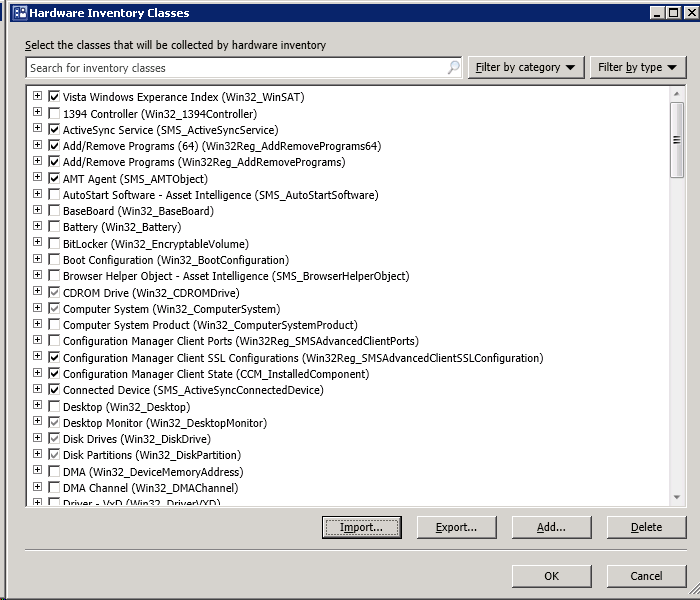Expand the Battery tree node
700x600 pixels.
[x=38, y=226]
